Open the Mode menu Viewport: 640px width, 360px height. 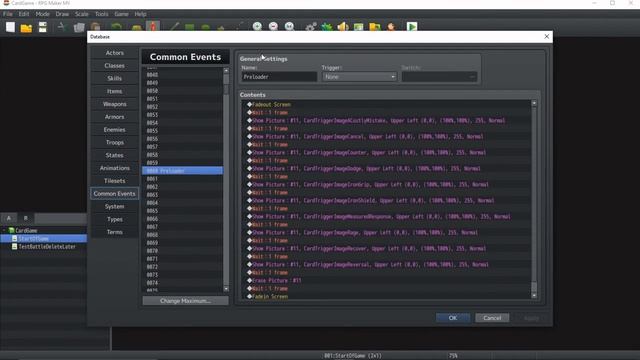(x=42, y=14)
